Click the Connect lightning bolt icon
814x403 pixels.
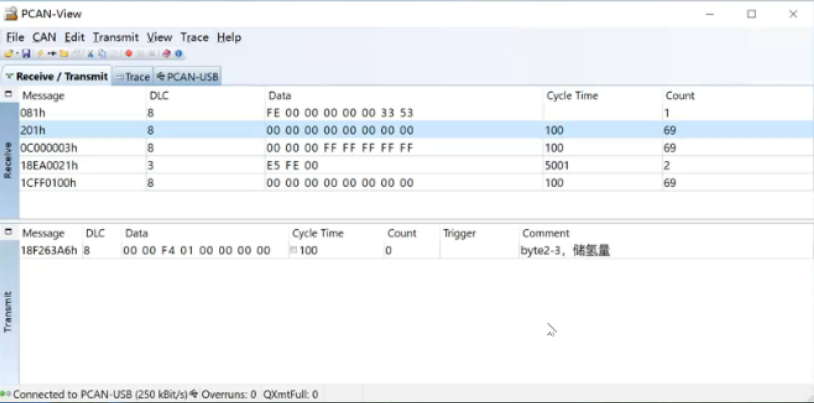click(x=40, y=53)
